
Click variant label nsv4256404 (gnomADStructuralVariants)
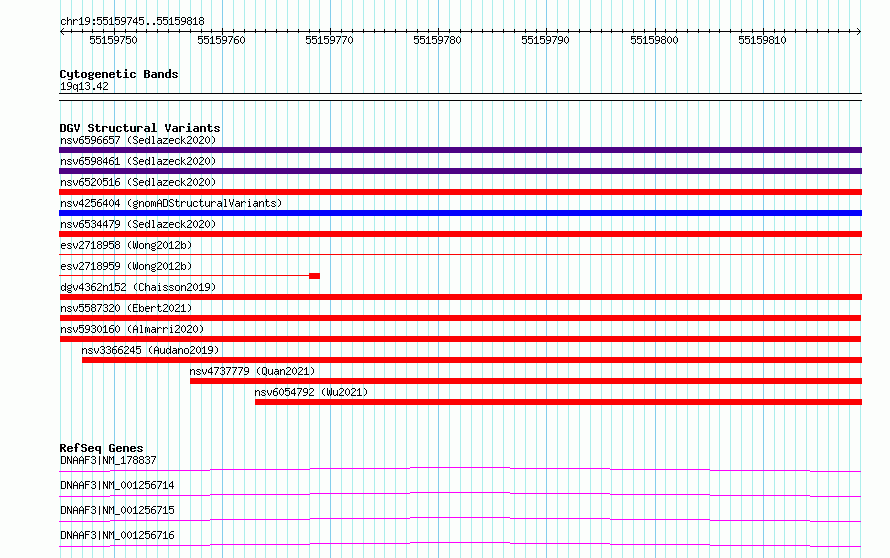coord(171,203)
